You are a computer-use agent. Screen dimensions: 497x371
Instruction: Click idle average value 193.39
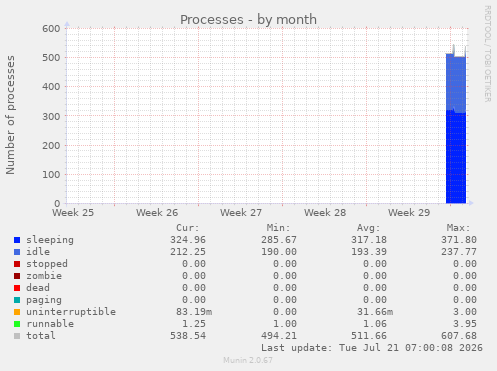(369, 252)
